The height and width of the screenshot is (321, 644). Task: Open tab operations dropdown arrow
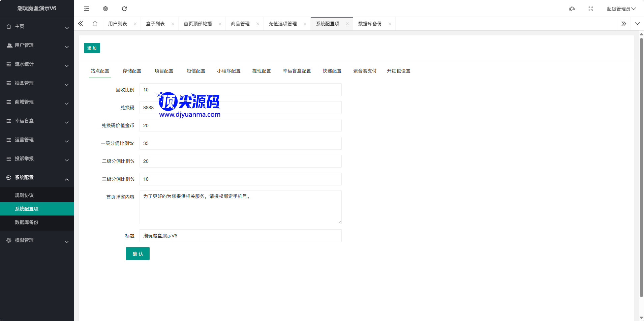coord(637,24)
